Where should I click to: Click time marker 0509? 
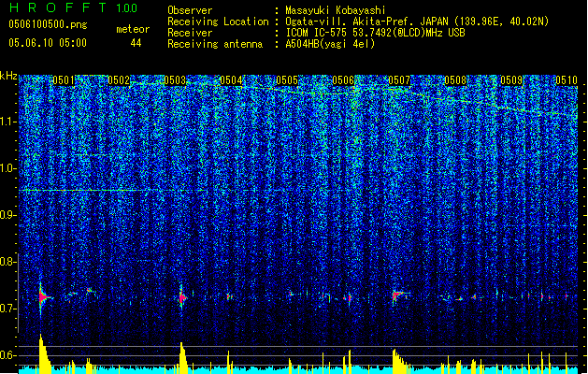coord(511,80)
